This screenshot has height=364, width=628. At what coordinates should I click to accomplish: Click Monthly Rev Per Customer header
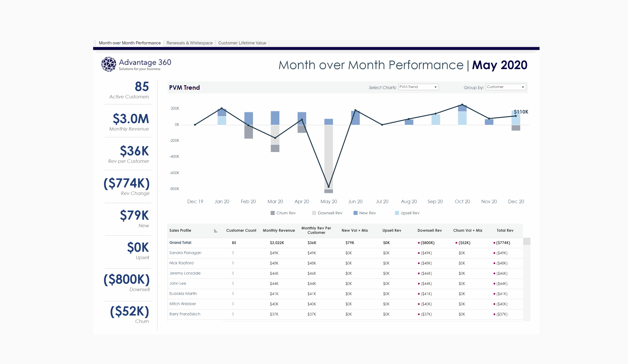click(x=316, y=230)
